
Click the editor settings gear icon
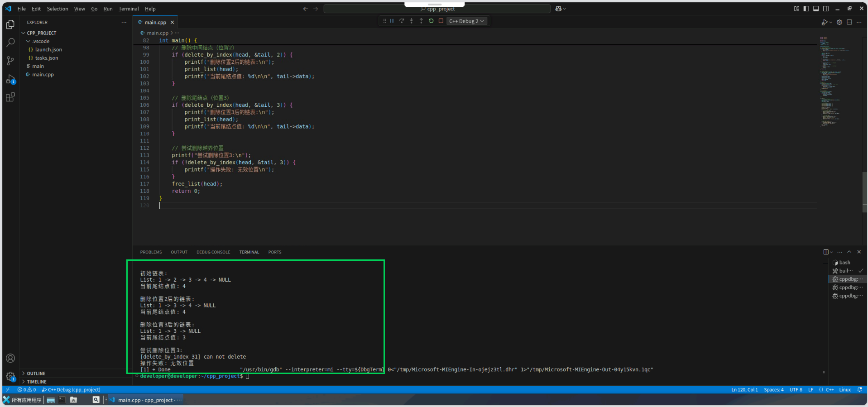839,22
